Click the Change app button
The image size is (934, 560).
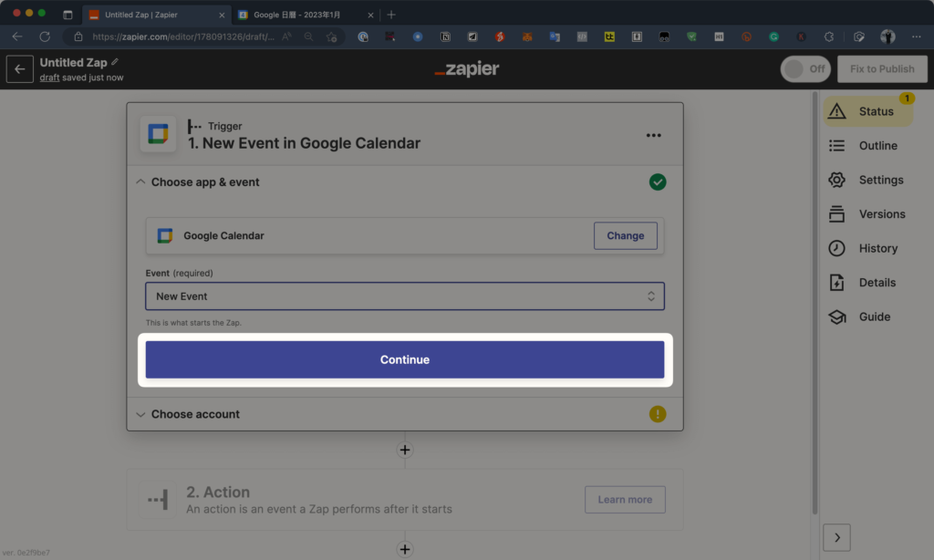point(626,236)
